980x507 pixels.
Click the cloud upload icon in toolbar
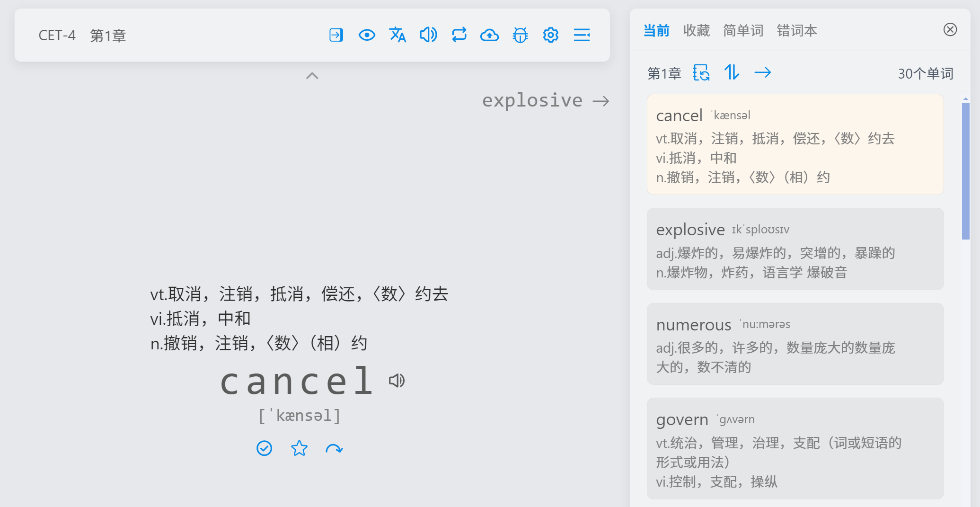click(489, 35)
